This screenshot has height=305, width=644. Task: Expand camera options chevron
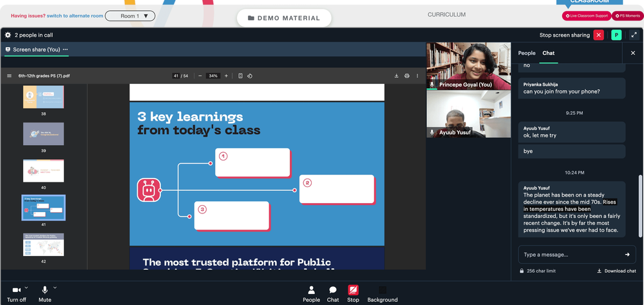pyautogui.click(x=26, y=288)
